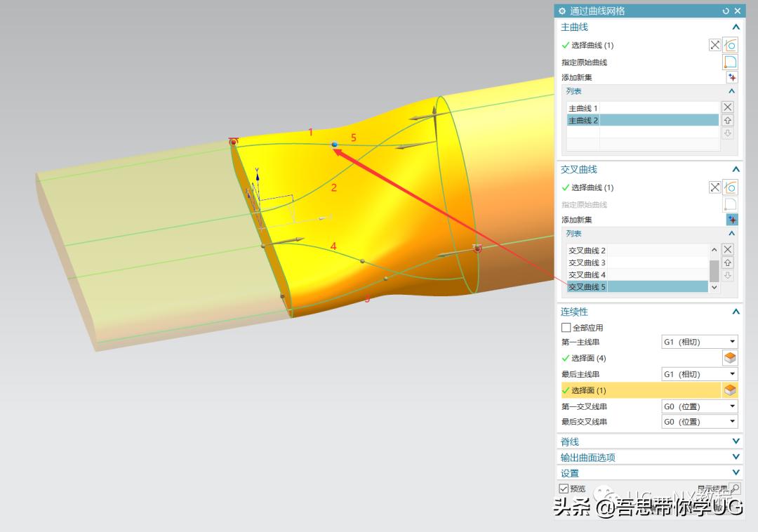Collapse the 连续性 section
Screen dimensions: 758x532
(736, 312)
